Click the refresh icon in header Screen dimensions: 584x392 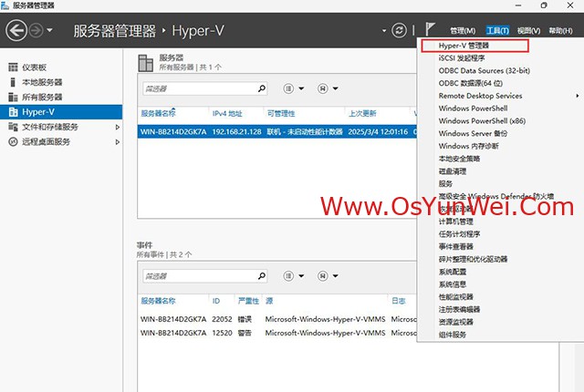399,30
